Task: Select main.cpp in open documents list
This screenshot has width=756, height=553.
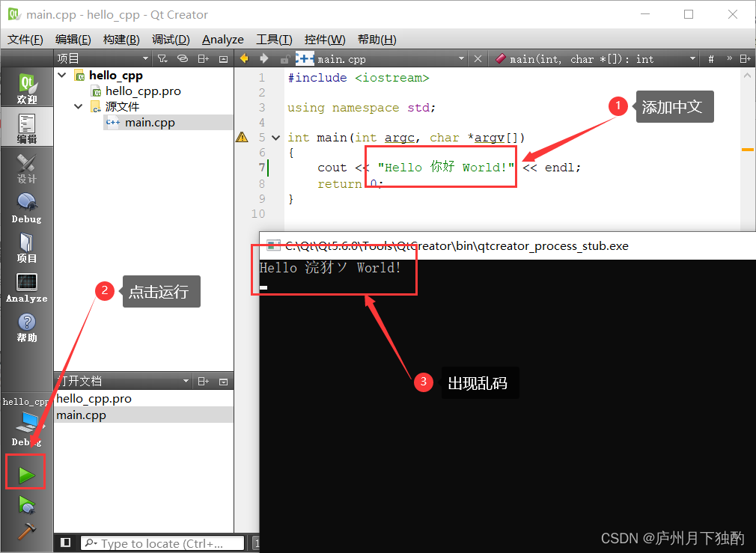Action: click(x=144, y=415)
